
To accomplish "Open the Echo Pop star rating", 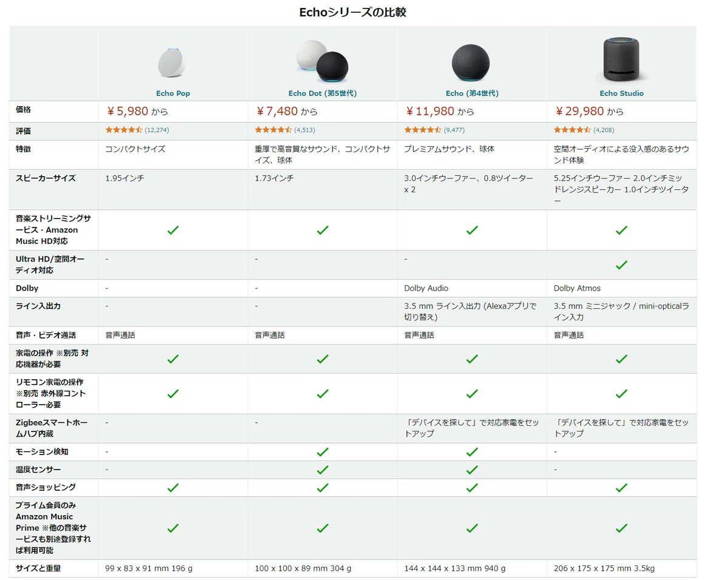I will tap(124, 130).
